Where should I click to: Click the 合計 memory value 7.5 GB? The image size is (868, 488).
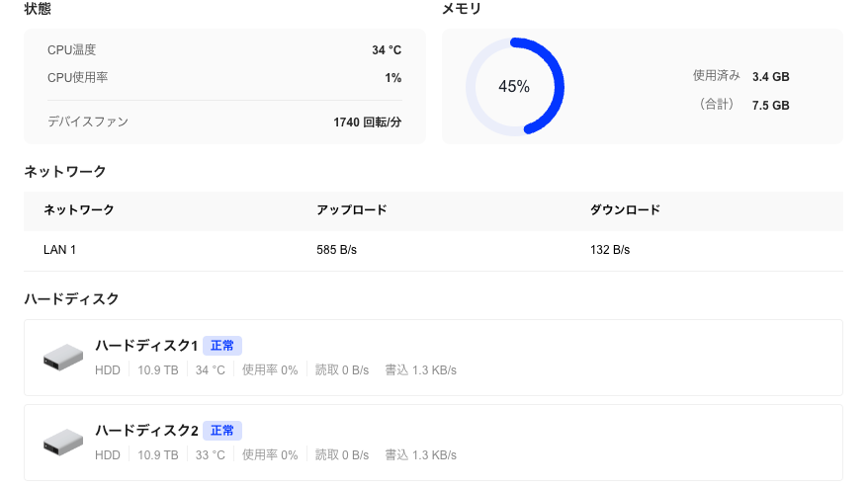pyautogui.click(x=770, y=106)
